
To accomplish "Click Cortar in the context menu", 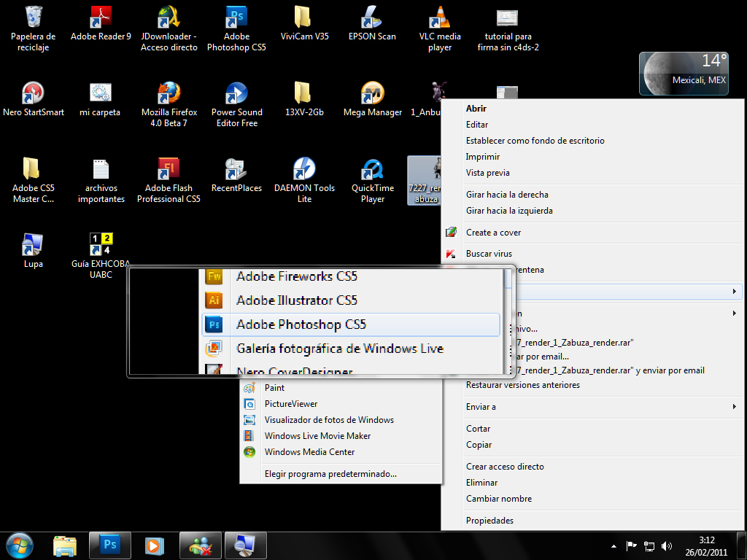I will [x=592, y=429].
